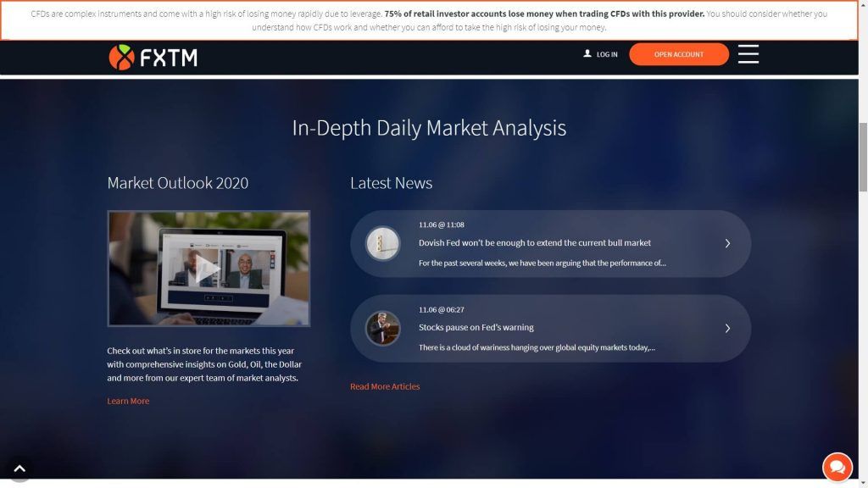Click the 'Market Outlook 2020' heading
868x488 pixels.
click(178, 183)
